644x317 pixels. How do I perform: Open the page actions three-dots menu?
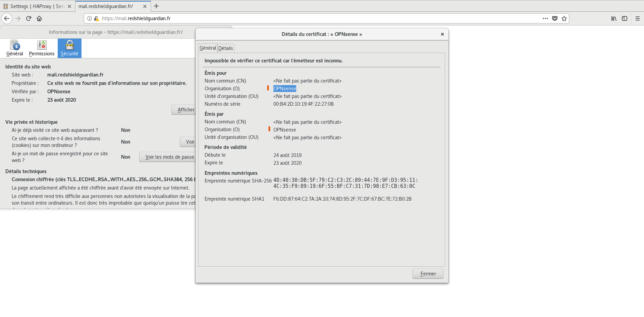pos(545,18)
